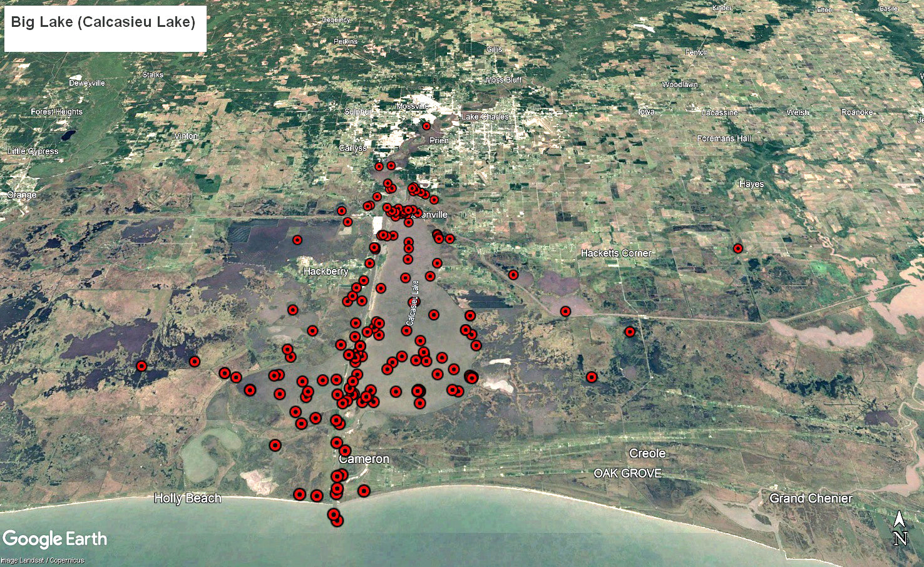
Task: Click the Creole town label
Action: (647, 453)
